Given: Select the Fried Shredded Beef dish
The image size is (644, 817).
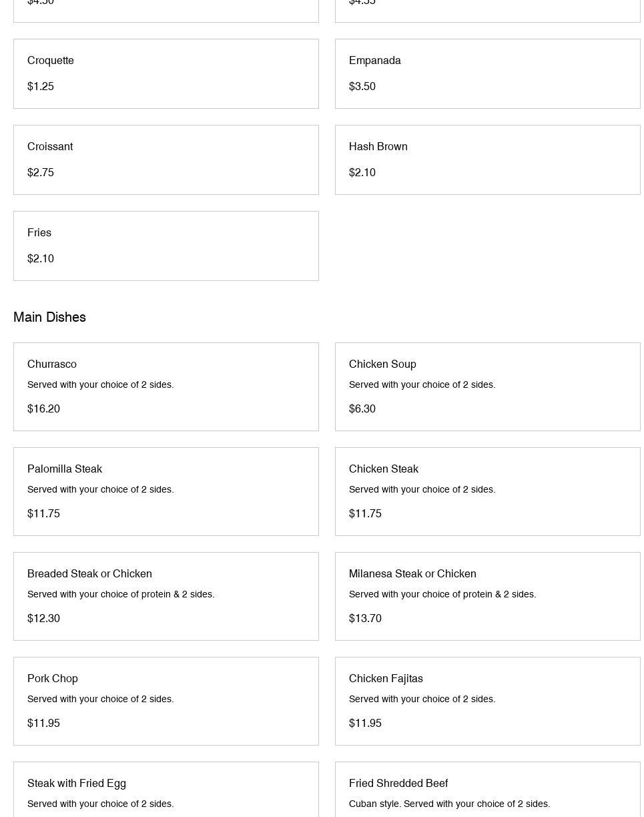Looking at the screenshot, I should point(487,791).
